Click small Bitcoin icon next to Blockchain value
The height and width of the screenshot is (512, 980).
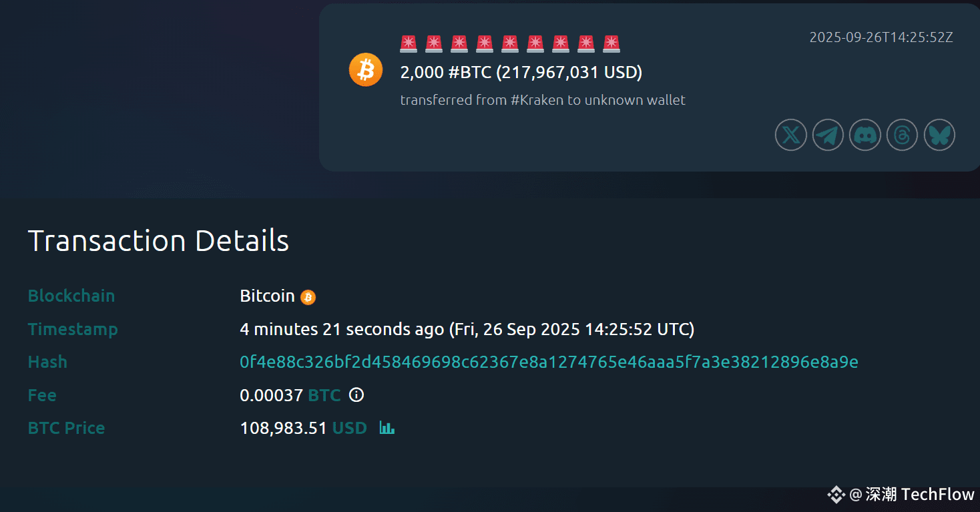[x=308, y=297]
